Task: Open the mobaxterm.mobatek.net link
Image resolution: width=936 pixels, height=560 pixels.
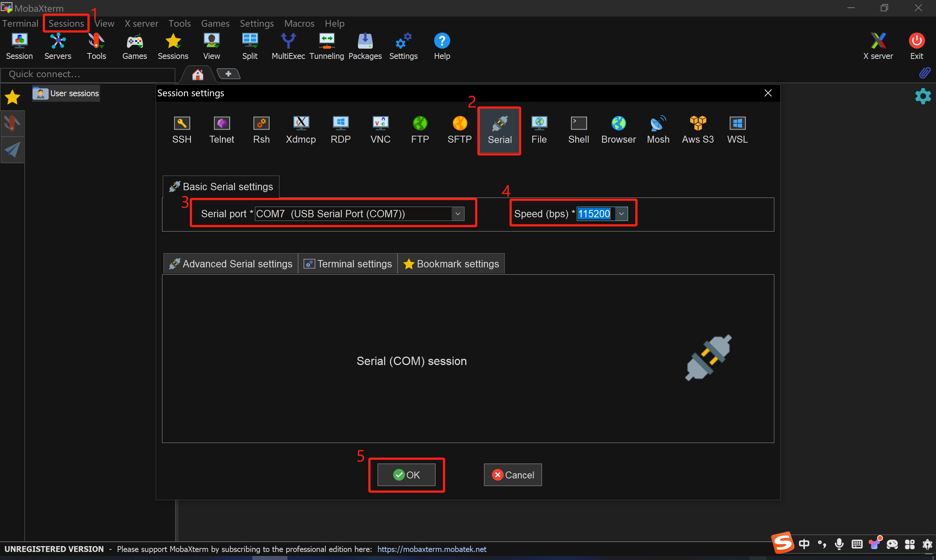Action: pyautogui.click(x=432, y=549)
